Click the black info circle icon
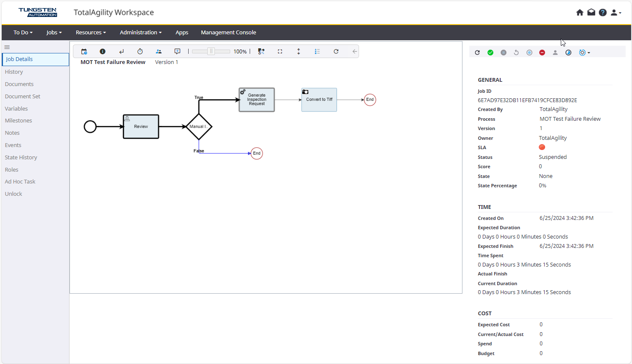Image resolution: width=632 pixels, height=364 pixels. click(x=103, y=52)
